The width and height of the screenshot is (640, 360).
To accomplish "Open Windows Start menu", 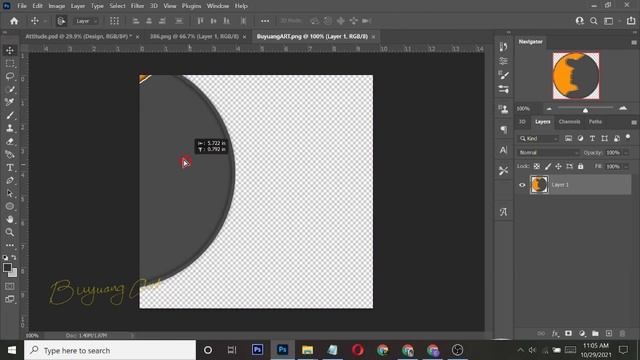I will (x=12, y=350).
